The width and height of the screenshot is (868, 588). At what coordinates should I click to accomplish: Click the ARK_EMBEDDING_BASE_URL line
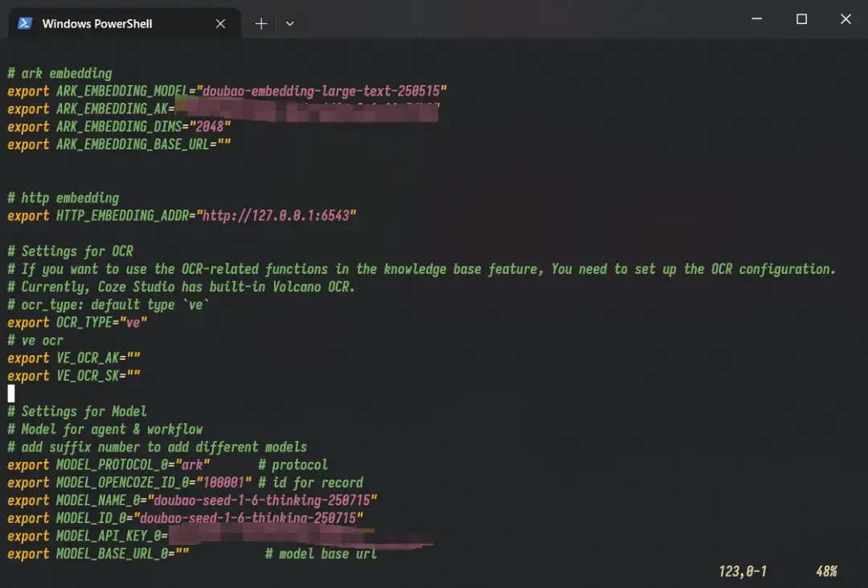click(119, 145)
